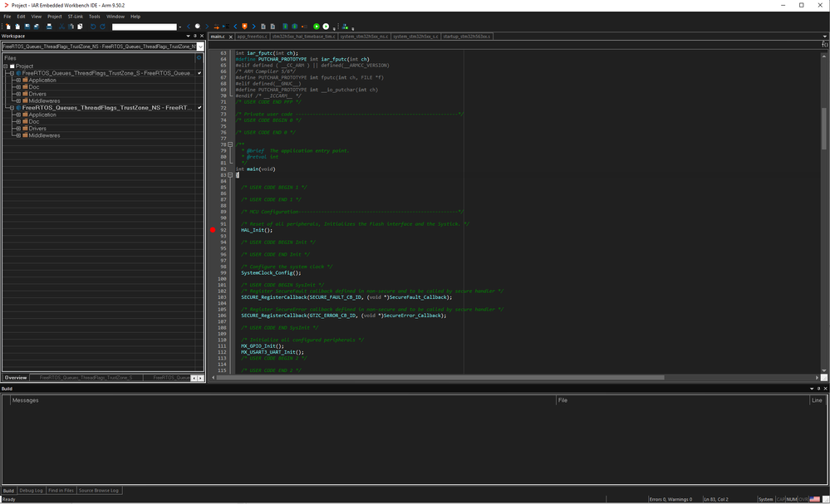Viewport: 830px width, 504px height.
Task: Click the Copy toolbar icon
Action: tap(71, 27)
